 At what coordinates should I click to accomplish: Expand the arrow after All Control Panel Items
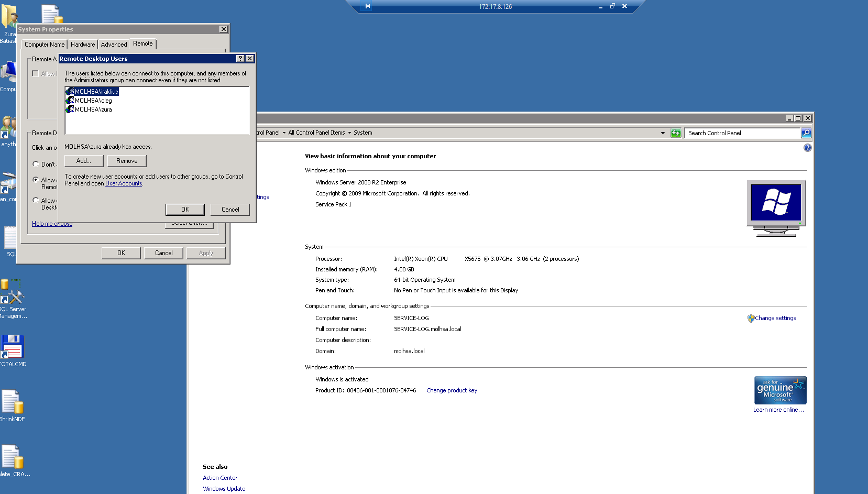(x=349, y=133)
